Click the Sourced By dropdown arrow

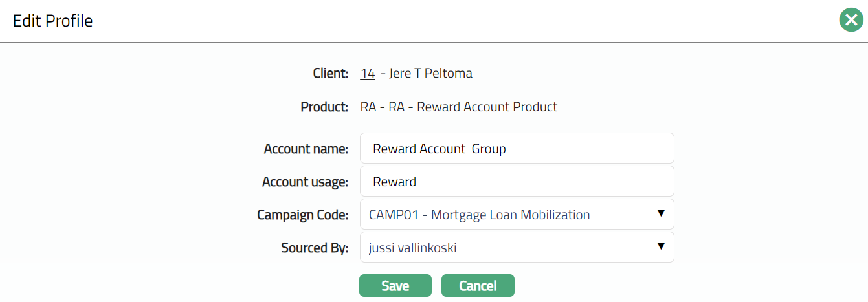tap(661, 246)
